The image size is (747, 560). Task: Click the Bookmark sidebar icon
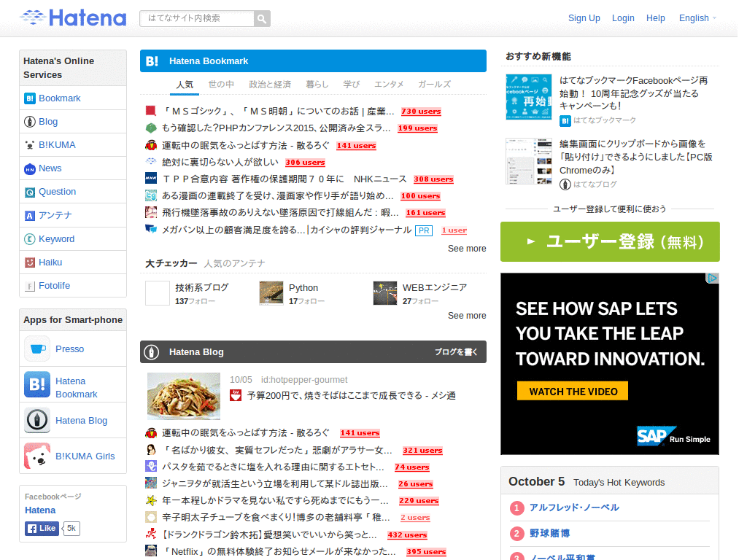tap(29, 98)
